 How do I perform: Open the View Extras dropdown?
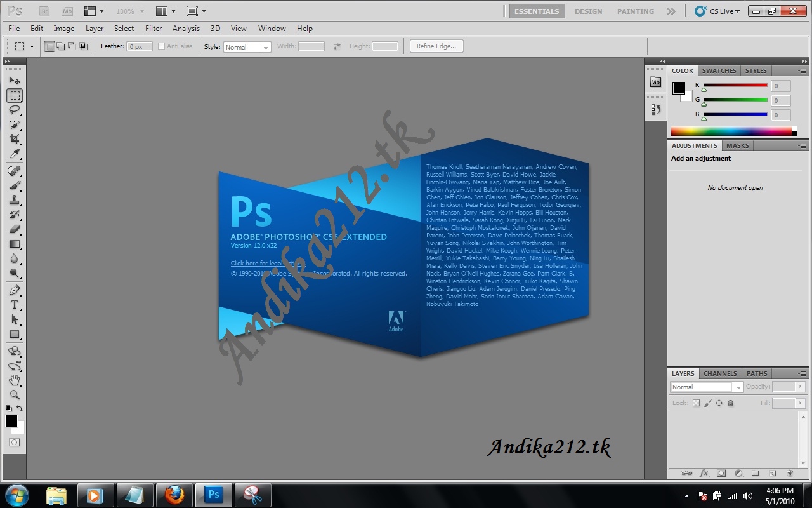coord(94,11)
